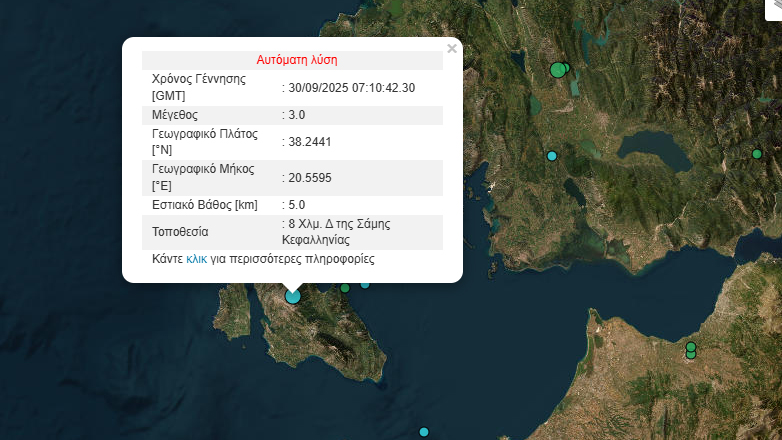
Task: Click the 'Τοποθεσία' row label
Action: (x=180, y=232)
